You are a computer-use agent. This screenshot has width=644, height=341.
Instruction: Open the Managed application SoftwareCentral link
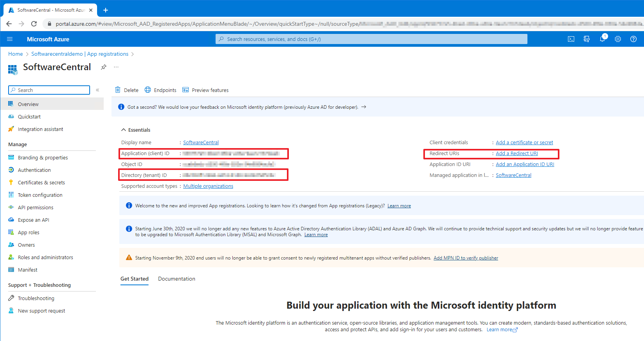tap(513, 175)
